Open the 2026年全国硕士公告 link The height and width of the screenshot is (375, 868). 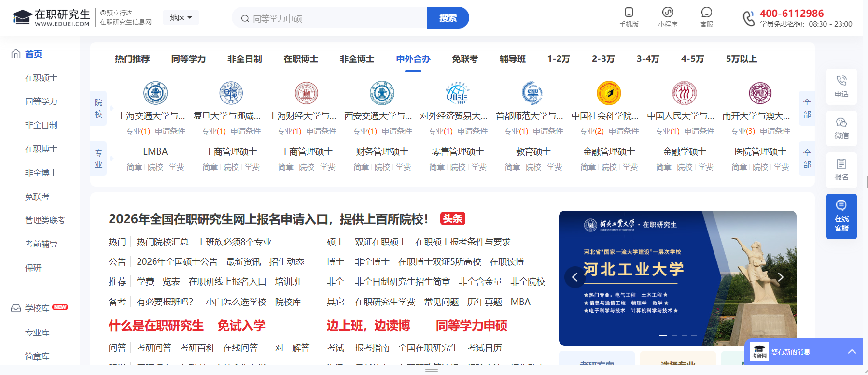177,262
